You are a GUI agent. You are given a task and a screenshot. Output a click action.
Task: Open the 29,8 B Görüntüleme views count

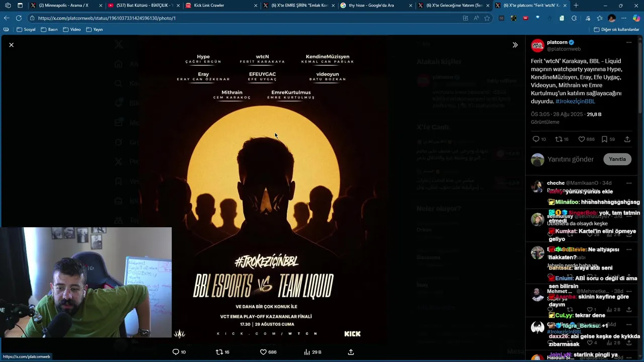point(566,118)
